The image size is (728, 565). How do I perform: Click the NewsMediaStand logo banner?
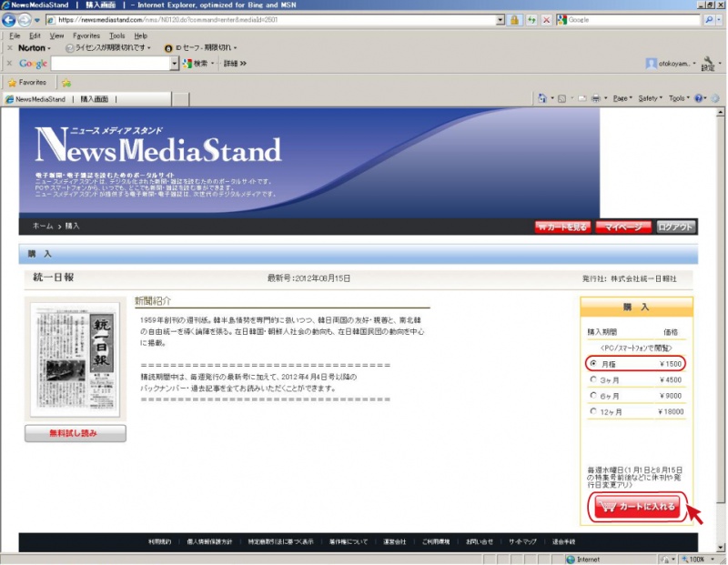157,146
